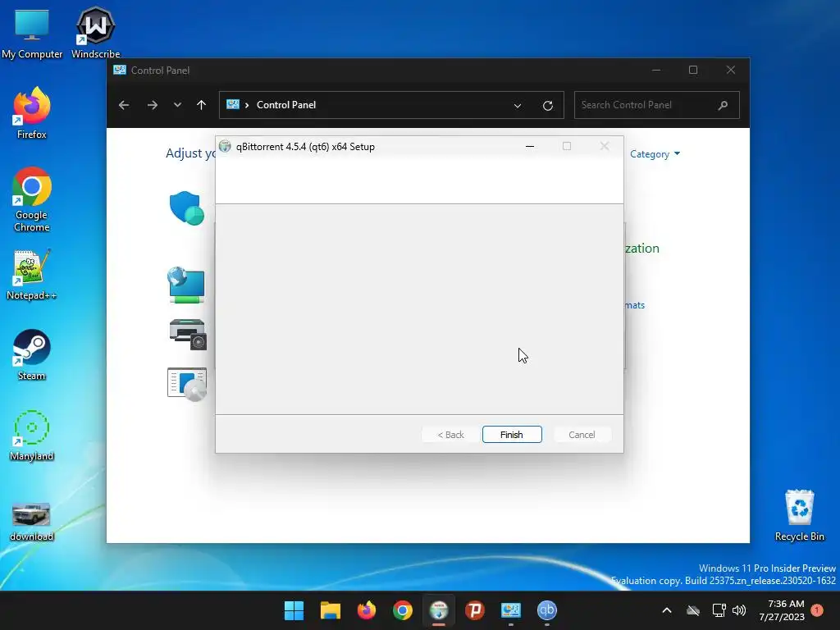The image size is (840, 630).
Task: Click the Cancel button in Setup
Action: [582, 435]
